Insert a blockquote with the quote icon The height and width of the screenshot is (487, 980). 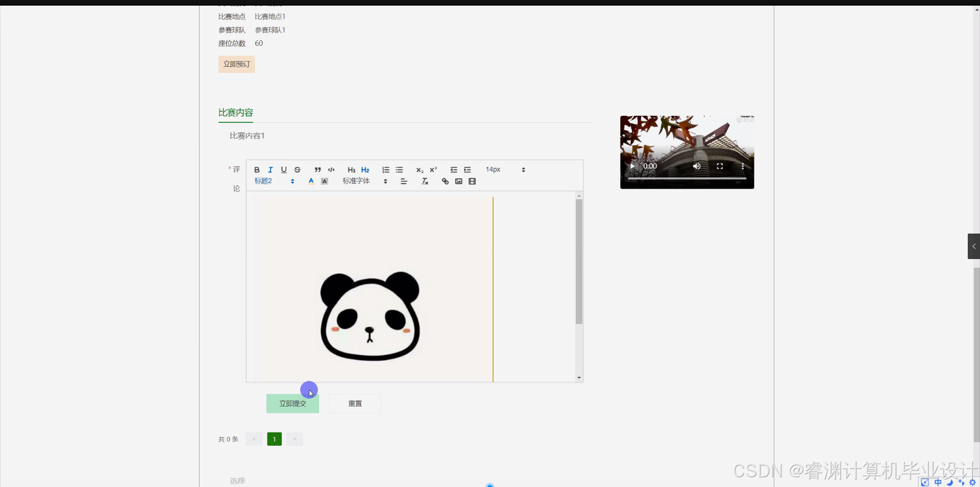pos(317,170)
